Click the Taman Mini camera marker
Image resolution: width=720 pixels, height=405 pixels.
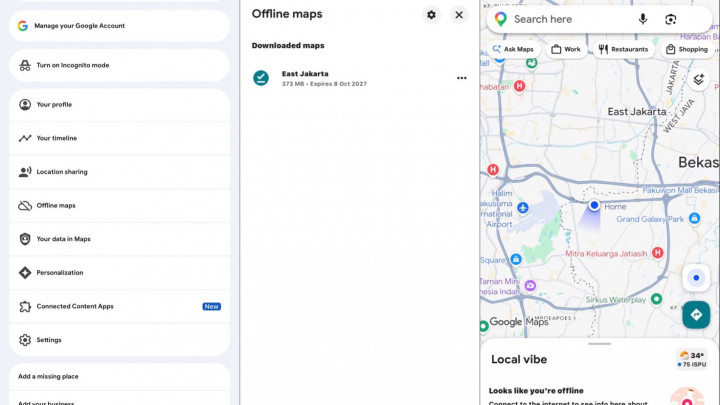pyautogui.click(x=530, y=286)
